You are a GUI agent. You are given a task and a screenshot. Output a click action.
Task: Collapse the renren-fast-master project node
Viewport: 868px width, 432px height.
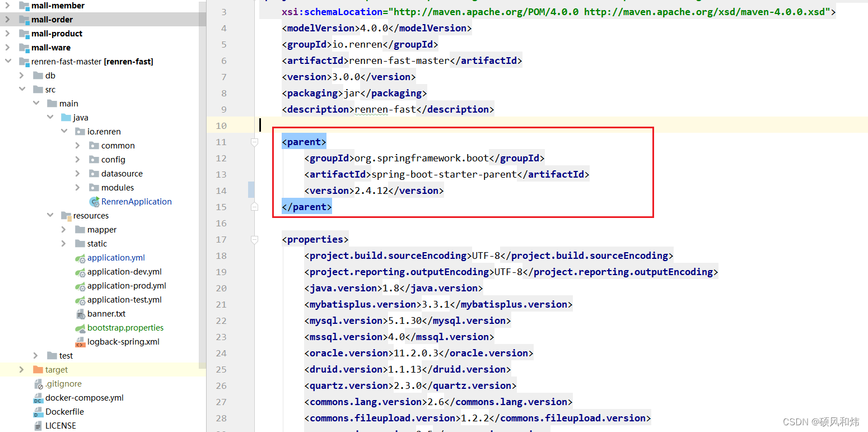[7, 62]
